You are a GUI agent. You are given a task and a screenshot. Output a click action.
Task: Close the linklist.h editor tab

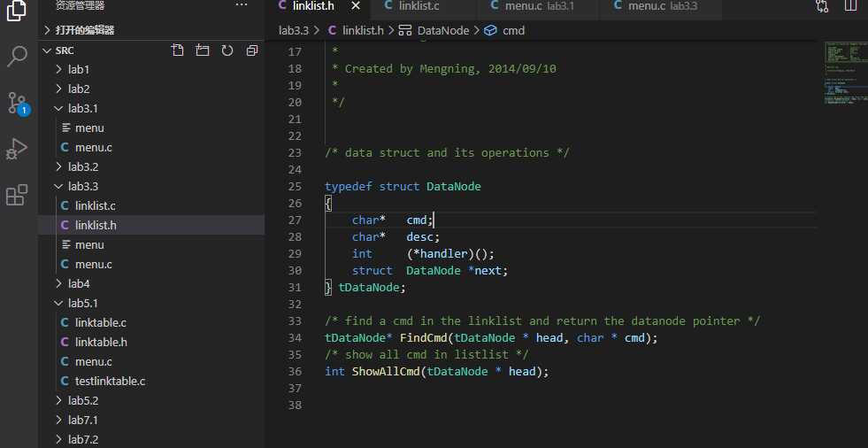tap(356, 6)
